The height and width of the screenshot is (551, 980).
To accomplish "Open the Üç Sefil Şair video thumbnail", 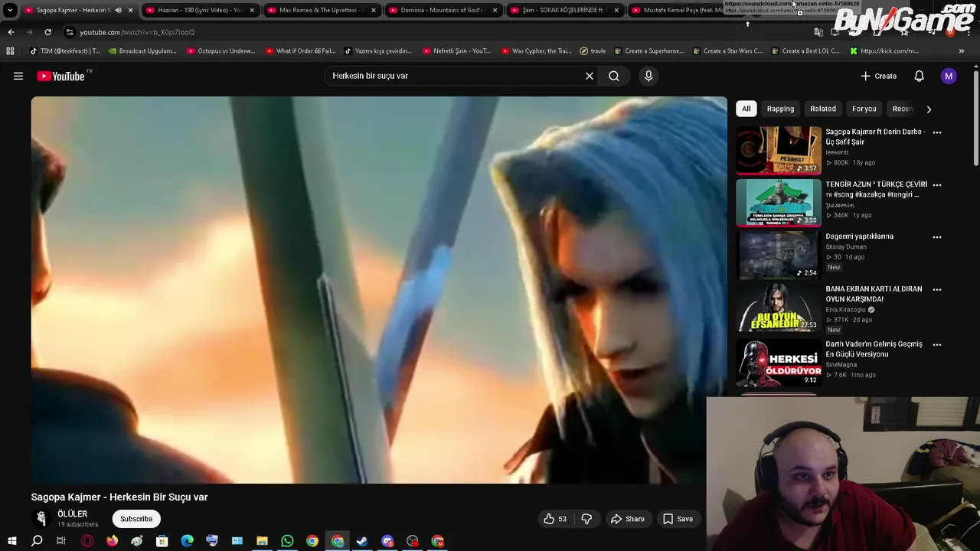I will click(779, 150).
